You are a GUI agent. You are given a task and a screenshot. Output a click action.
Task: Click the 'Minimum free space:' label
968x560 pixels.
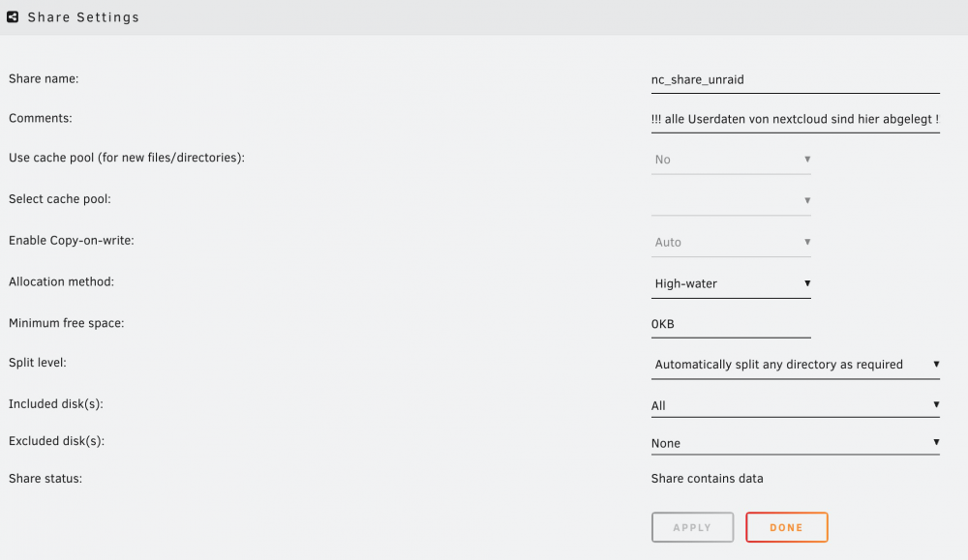pos(66,323)
